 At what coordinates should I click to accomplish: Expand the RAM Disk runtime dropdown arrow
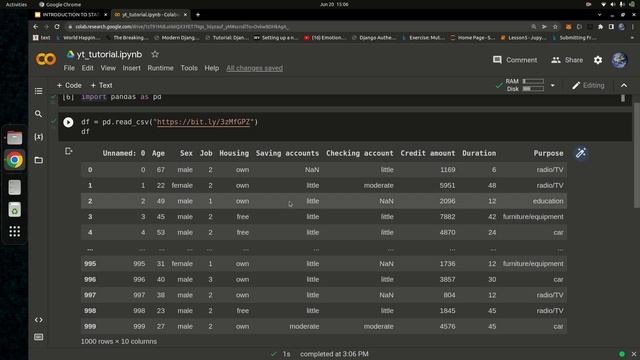point(552,85)
